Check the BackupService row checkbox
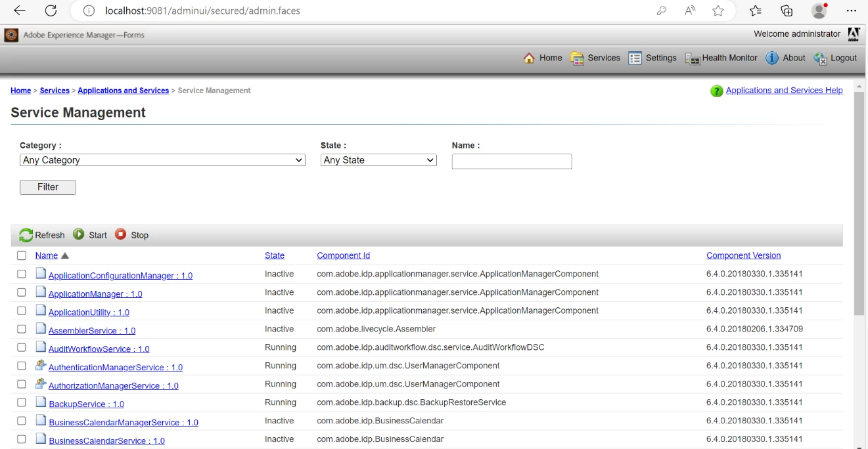Viewport: 868px width, 449px height. (x=22, y=402)
